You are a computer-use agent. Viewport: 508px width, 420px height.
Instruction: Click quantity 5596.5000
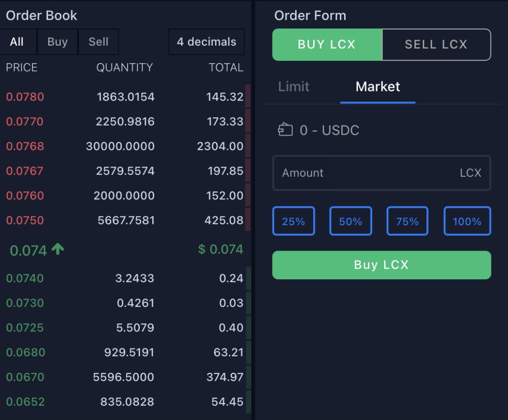coord(123,377)
